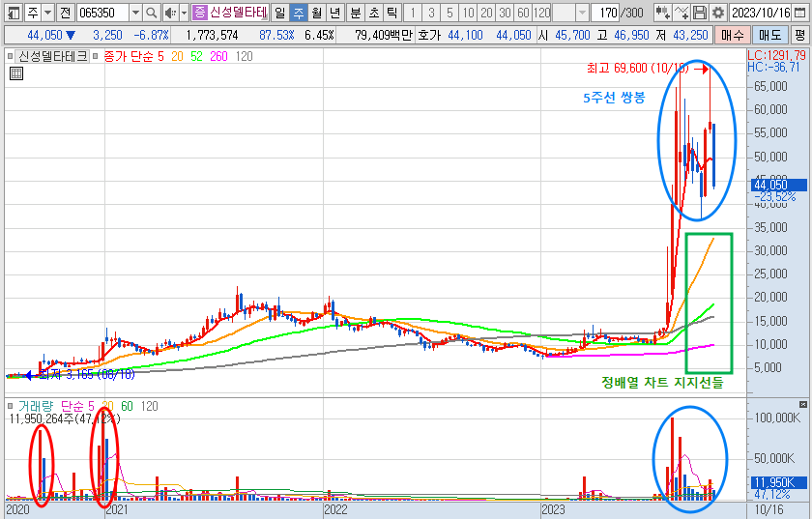The width and height of the screenshot is (812, 519).
Task: Switch to 초 second chart
Action: 374,13
